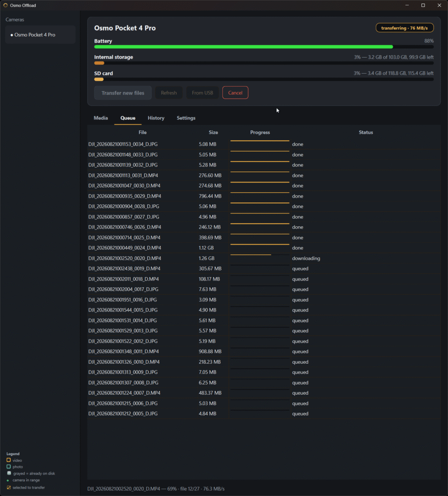Switch to the History tab
448x496 pixels.
click(x=156, y=118)
